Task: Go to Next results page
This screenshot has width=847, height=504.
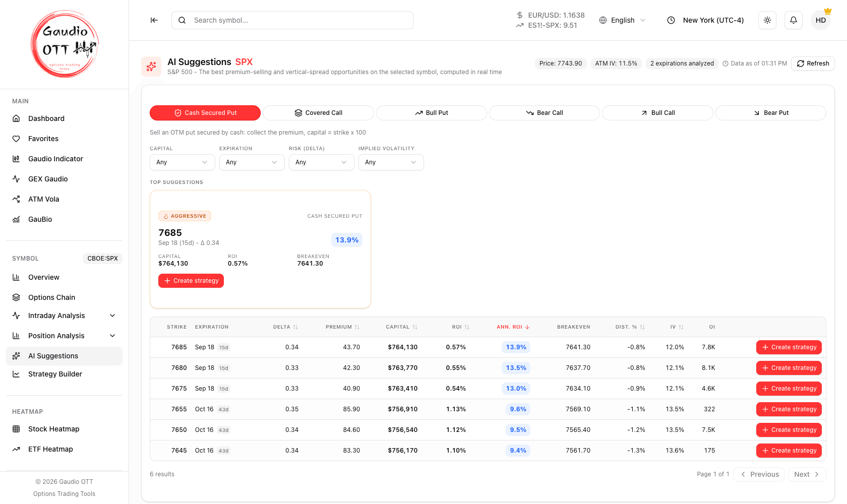Action: 807,474
